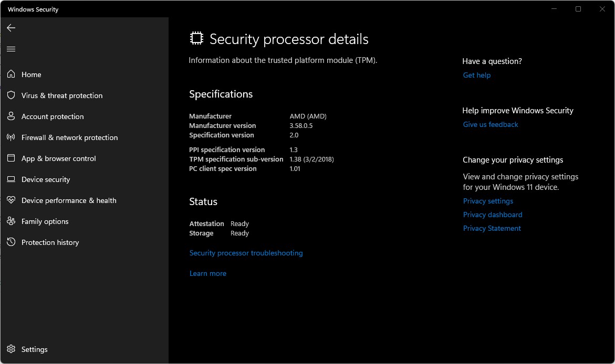Close the Windows Security window

point(602,9)
